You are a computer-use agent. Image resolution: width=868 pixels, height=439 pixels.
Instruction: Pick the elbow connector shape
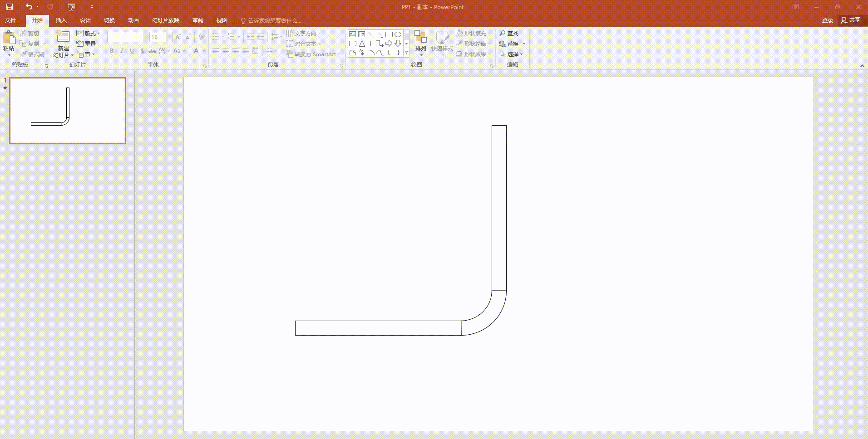pos(370,44)
